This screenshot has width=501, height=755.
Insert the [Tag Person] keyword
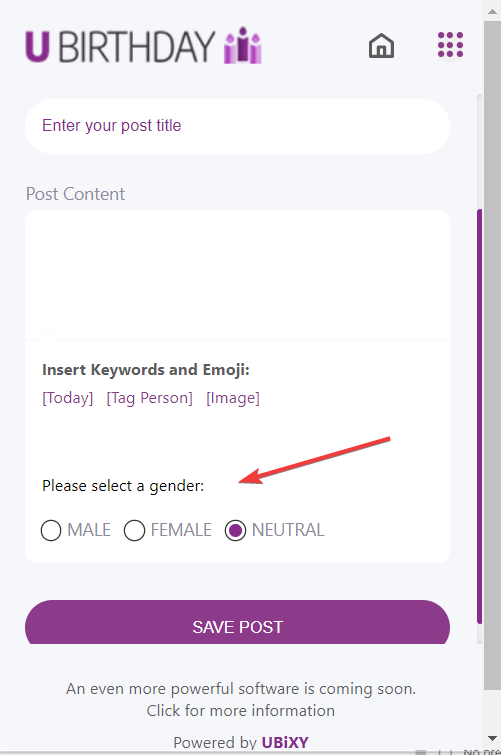(x=149, y=398)
